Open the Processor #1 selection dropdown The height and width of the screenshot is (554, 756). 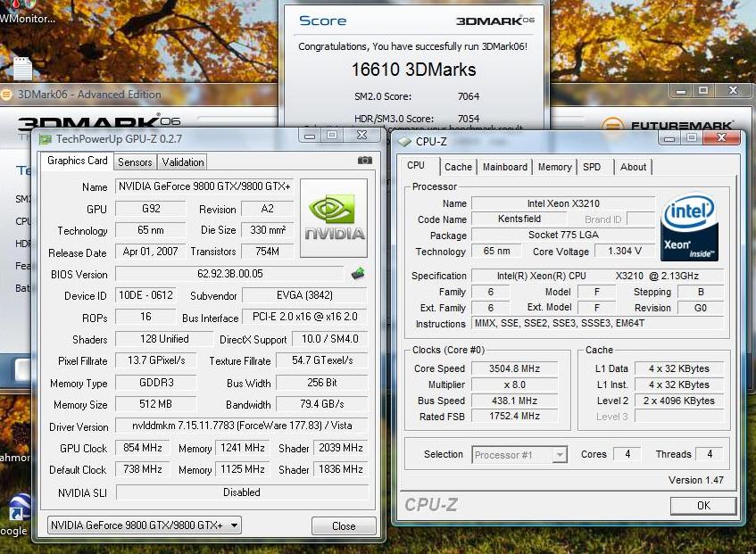tap(519, 455)
